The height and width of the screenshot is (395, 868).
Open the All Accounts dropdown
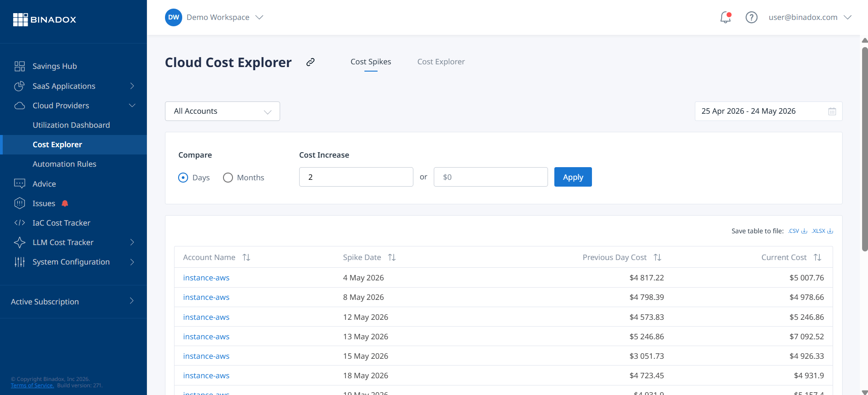[223, 111]
